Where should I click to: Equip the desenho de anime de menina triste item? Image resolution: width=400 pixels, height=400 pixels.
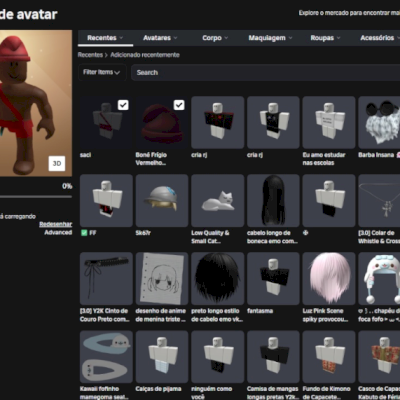click(162, 278)
